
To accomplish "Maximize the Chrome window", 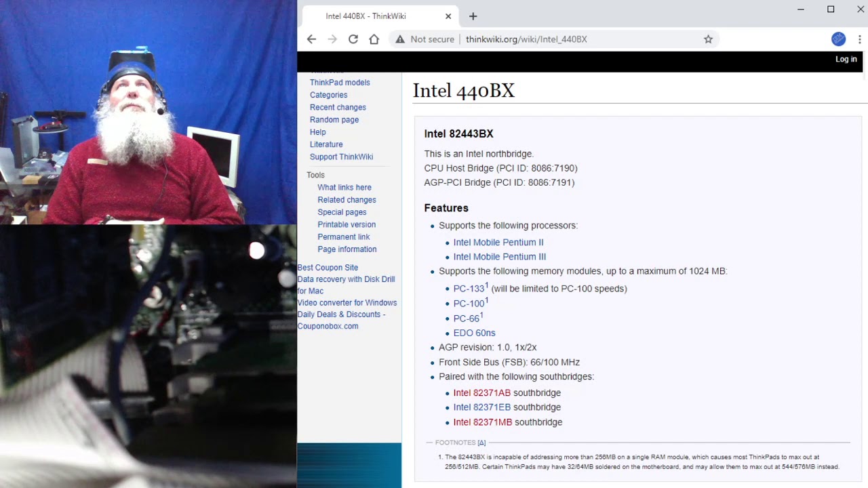I will (831, 9).
